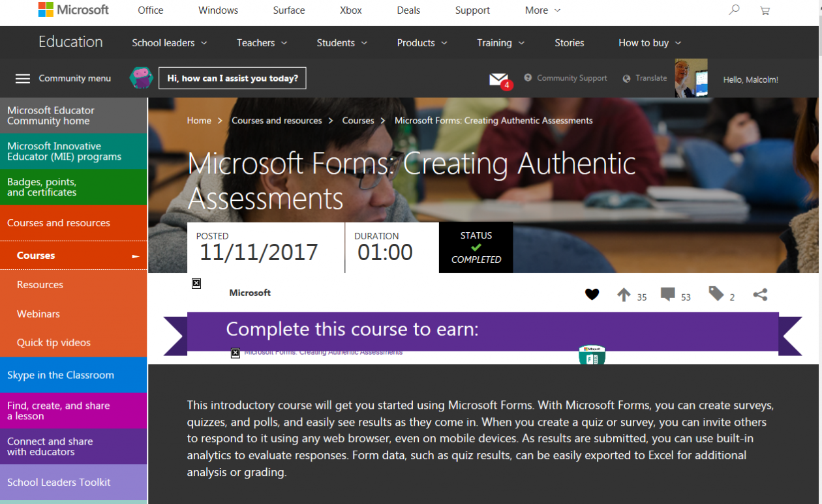The width and height of the screenshot is (822, 504).
Task: Click the Home breadcrumb link
Action: [x=199, y=121]
